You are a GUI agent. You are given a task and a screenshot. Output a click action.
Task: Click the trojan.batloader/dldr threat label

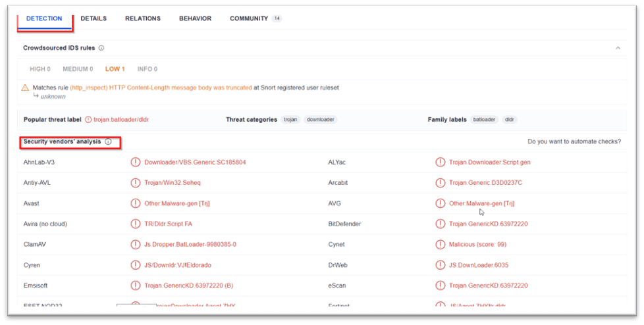coord(122,120)
